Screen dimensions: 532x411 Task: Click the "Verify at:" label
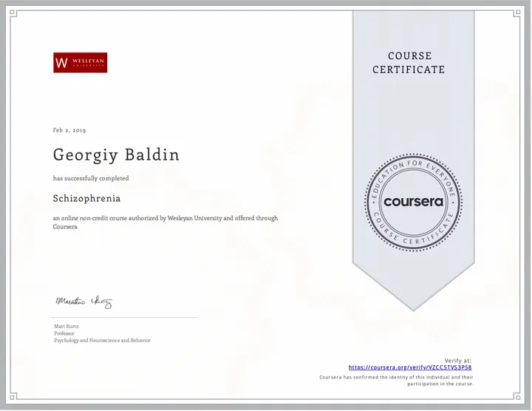click(x=458, y=361)
